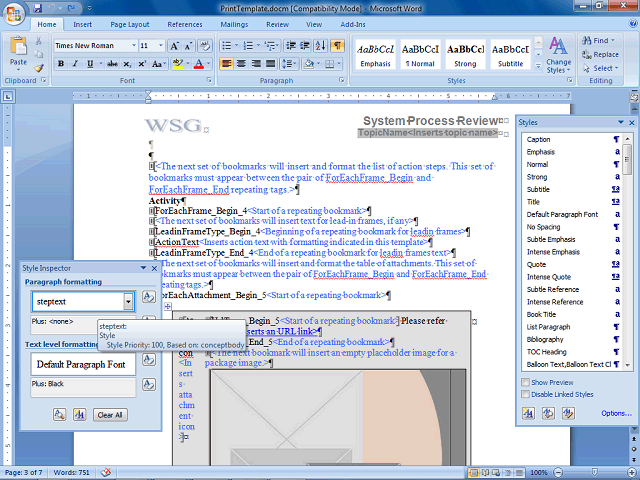Click the Clear Formatting icon in ribbon
The width and height of the screenshot is (640, 480).
tap(205, 45)
